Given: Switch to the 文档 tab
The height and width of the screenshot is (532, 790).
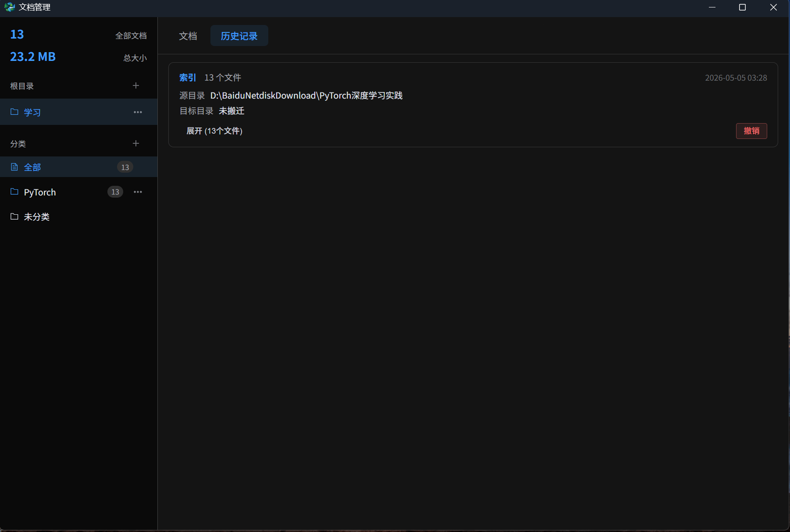Looking at the screenshot, I should [188, 36].
